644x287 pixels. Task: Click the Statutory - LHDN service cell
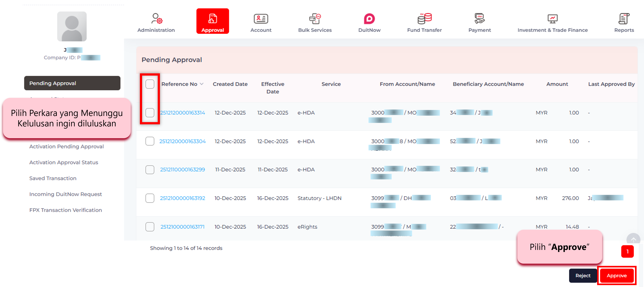pos(319,198)
